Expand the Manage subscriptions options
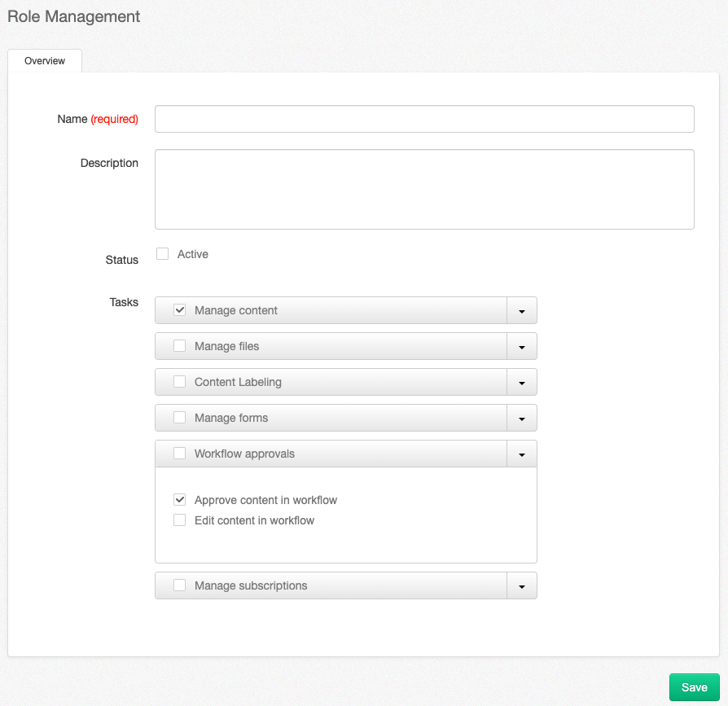This screenshot has width=728, height=706. pos(521,585)
